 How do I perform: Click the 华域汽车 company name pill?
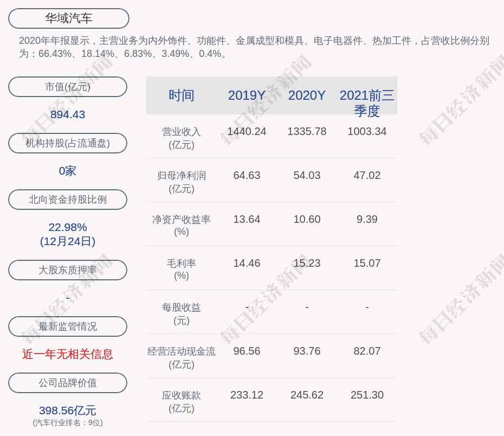[x=69, y=18]
